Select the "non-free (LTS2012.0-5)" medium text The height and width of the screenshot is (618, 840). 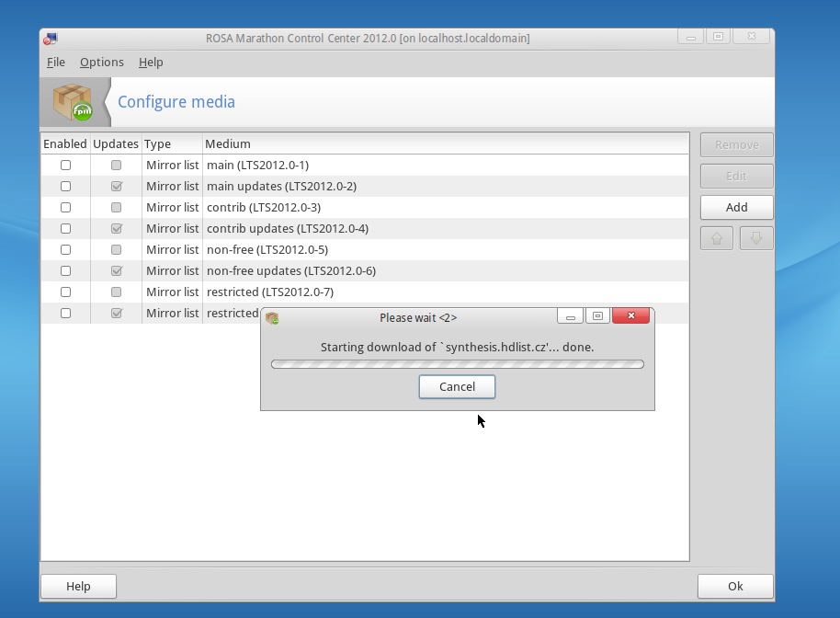(x=267, y=250)
